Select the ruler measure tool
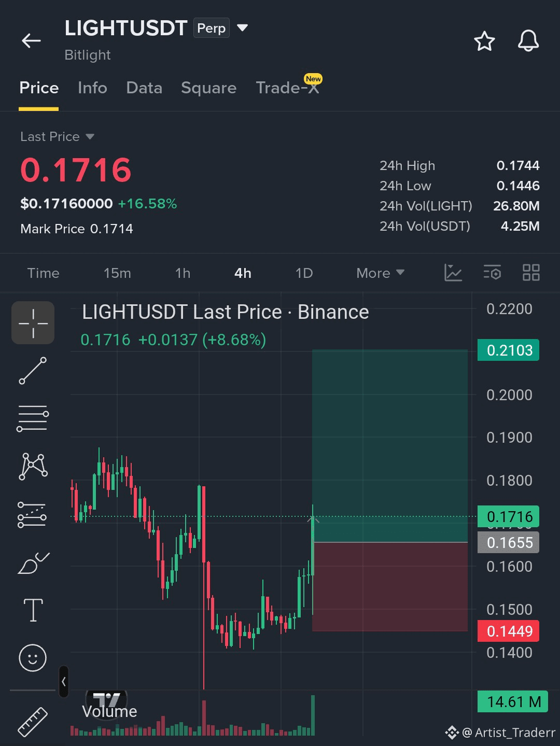560x746 pixels. pyautogui.click(x=33, y=722)
